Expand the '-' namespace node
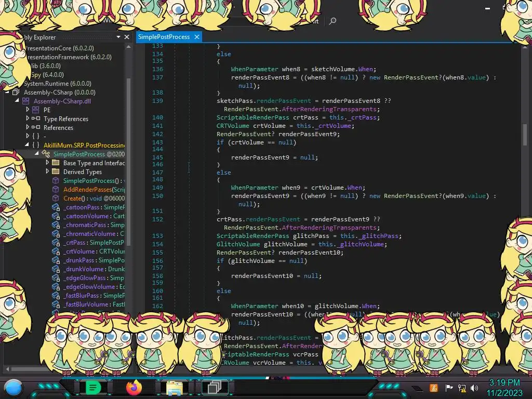Viewport: 532px width, 399px height. pyautogui.click(x=28, y=136)
